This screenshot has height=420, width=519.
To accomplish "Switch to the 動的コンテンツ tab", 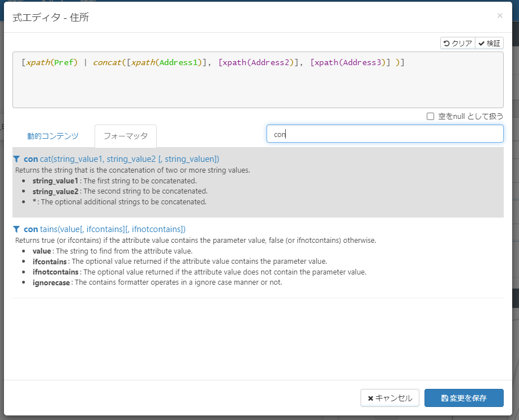I will 53,136.
